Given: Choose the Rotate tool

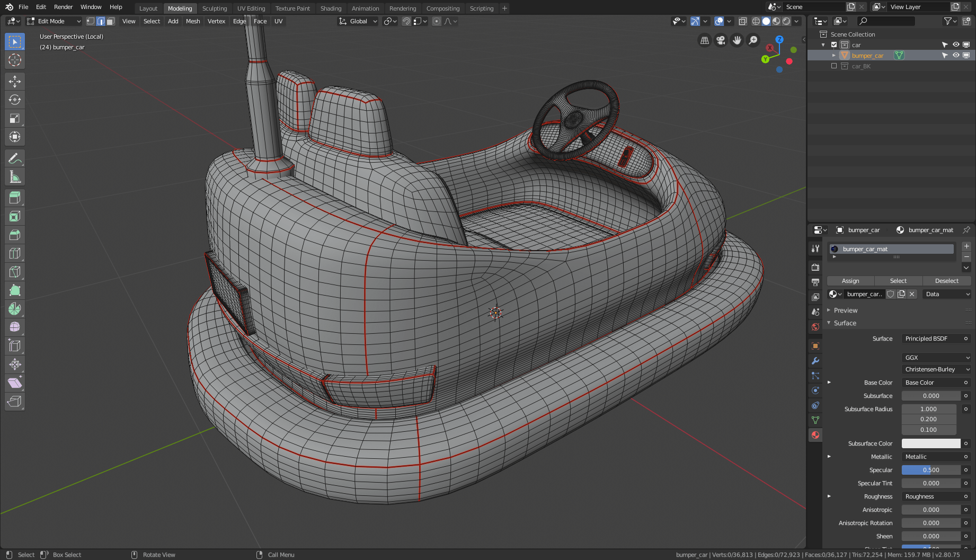Looking at the screenshot, I should coord(15,100).
